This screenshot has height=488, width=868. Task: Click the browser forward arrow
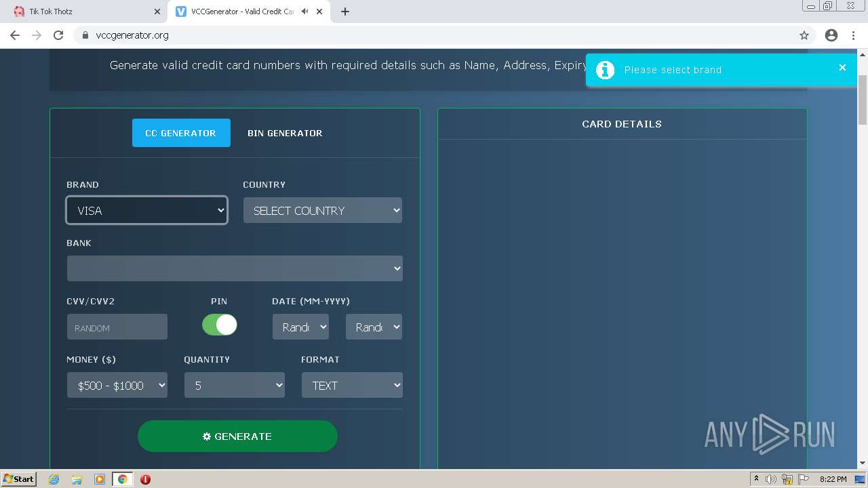[37, 35]
